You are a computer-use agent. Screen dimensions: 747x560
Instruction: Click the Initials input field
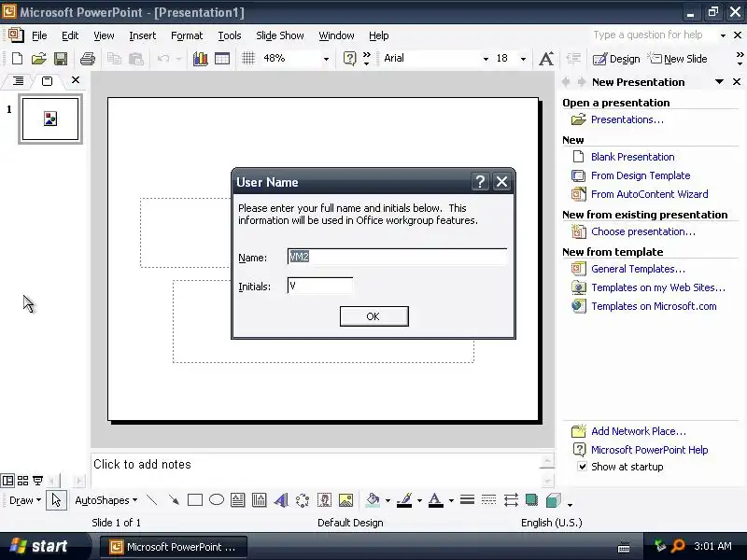[x=320, y=286]
